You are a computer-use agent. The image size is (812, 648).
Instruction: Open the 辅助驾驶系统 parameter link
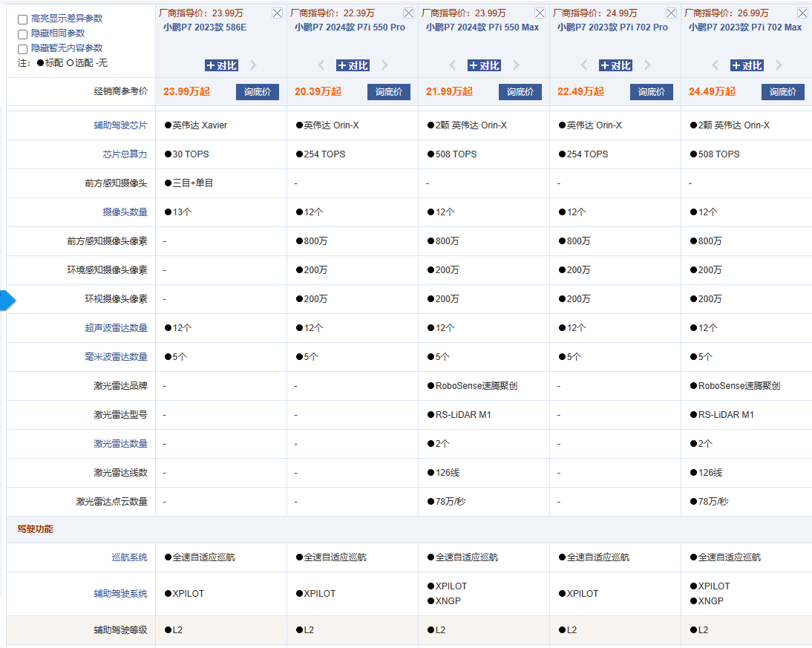pos(121,594)
